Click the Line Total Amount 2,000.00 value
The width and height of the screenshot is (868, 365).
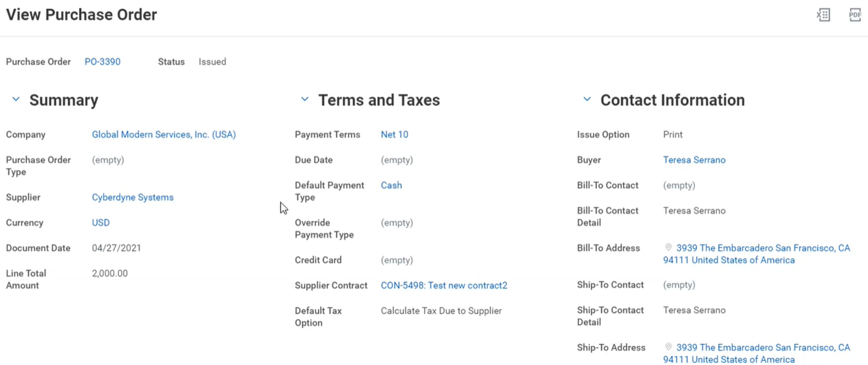tap(110, 273)
